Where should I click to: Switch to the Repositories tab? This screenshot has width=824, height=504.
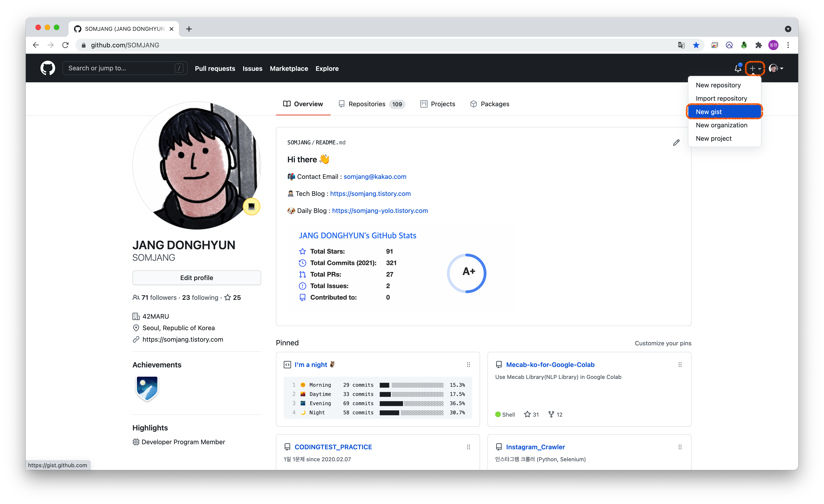click(372, 104)
